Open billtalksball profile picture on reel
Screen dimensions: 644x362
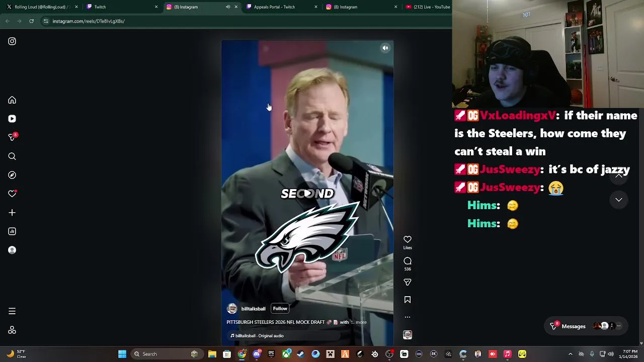click(x=232, y=309)
